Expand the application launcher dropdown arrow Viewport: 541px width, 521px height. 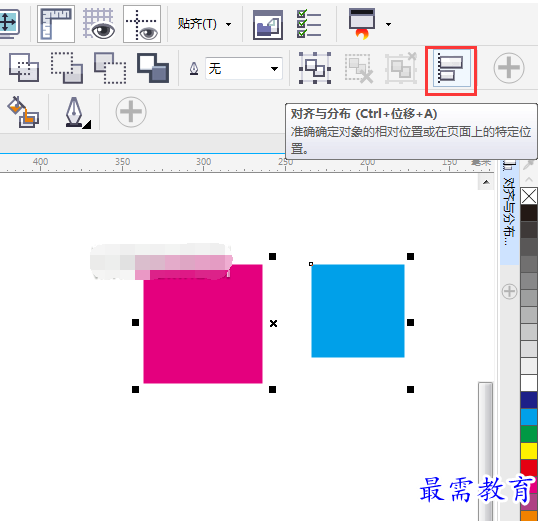(x=388, y=24)
